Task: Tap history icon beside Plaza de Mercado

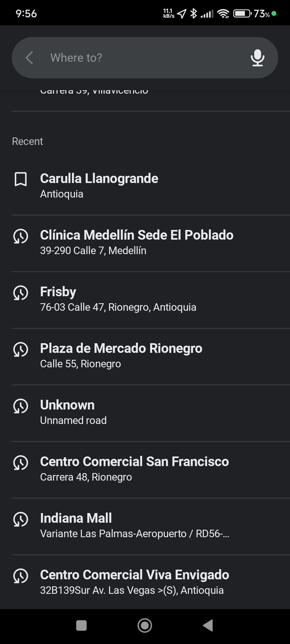Action: [21, 349]
